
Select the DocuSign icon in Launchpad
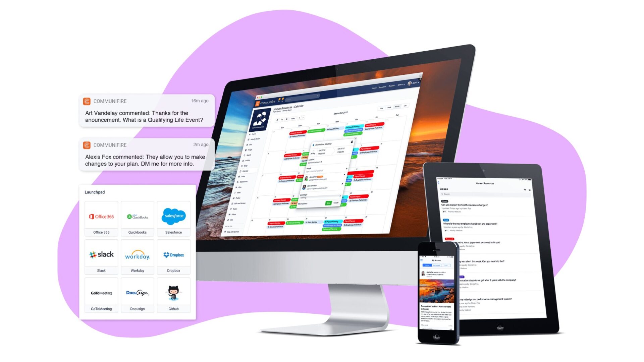(138, 293)
